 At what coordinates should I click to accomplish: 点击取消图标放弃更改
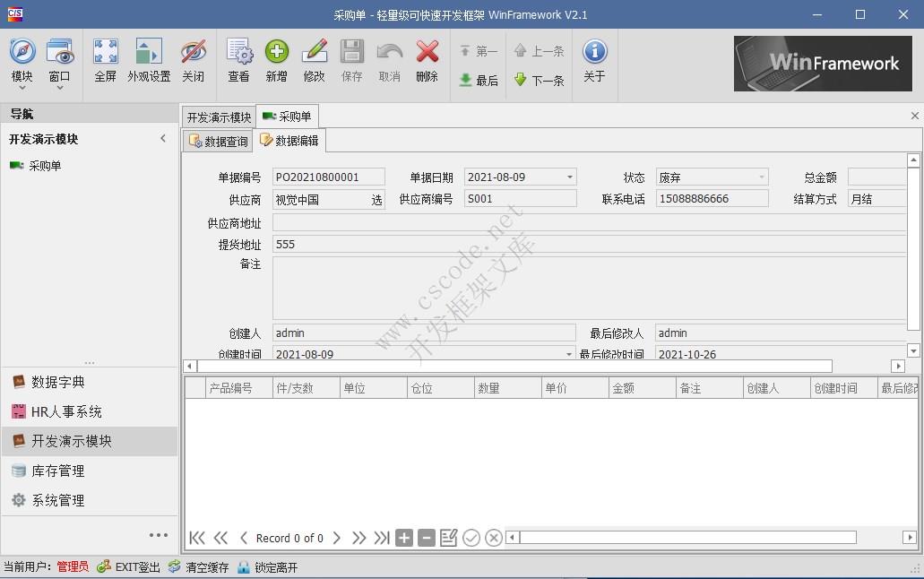point(389,61)
